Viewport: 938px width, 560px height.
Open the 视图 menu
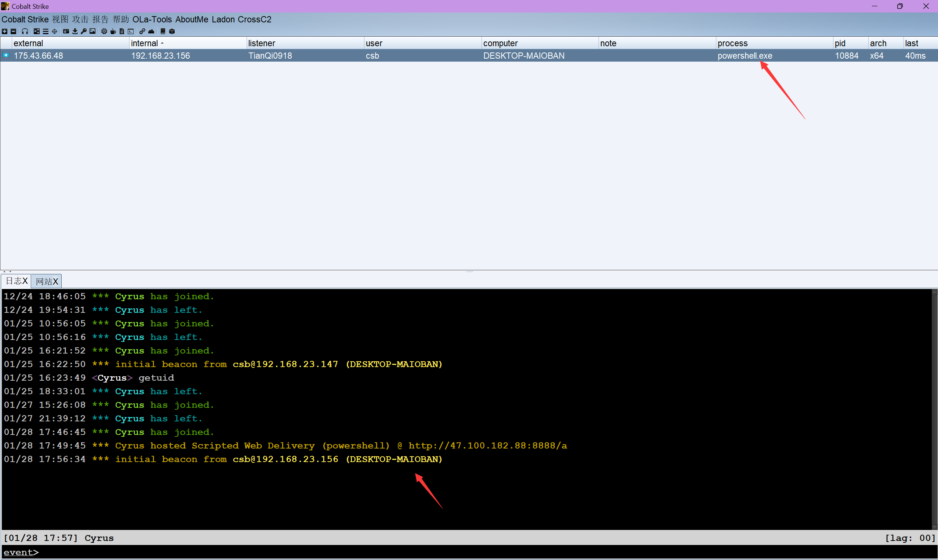pyautogui.click(x=60, y=19)
